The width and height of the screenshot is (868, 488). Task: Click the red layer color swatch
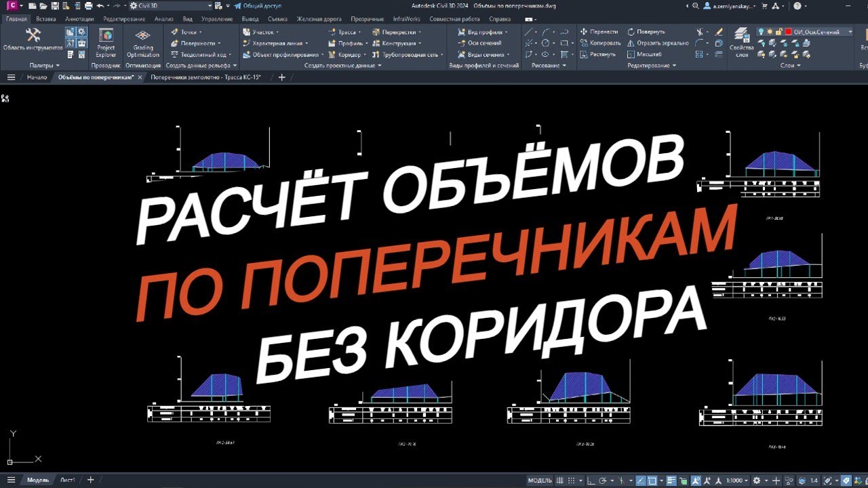click(x=788, y=32)
